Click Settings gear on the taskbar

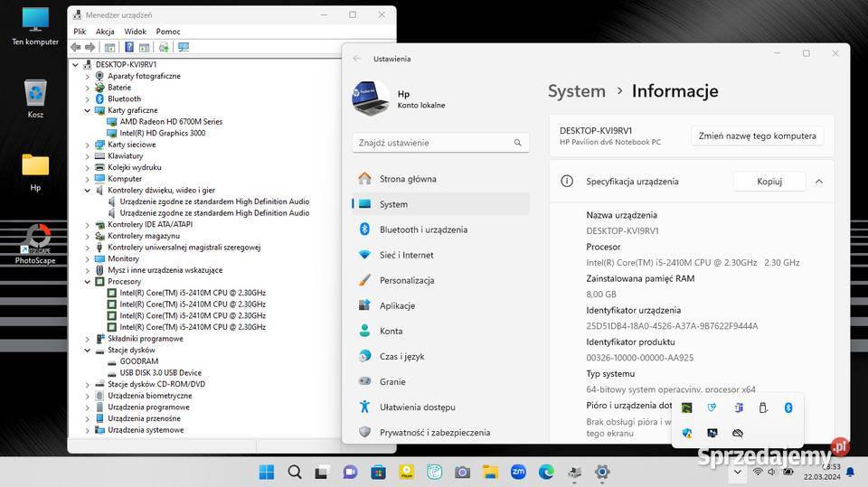pos(602,472)
